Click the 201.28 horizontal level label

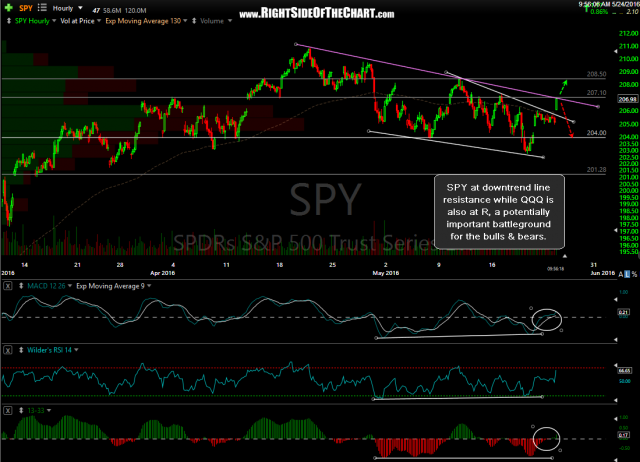(x=596, y=170)
